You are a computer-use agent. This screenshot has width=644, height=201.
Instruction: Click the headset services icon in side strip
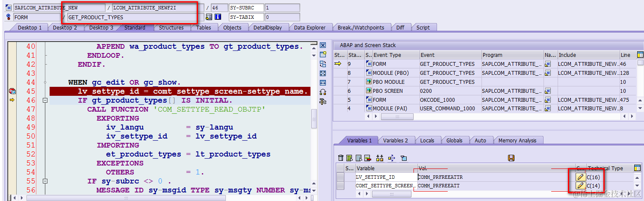(323, 92)
